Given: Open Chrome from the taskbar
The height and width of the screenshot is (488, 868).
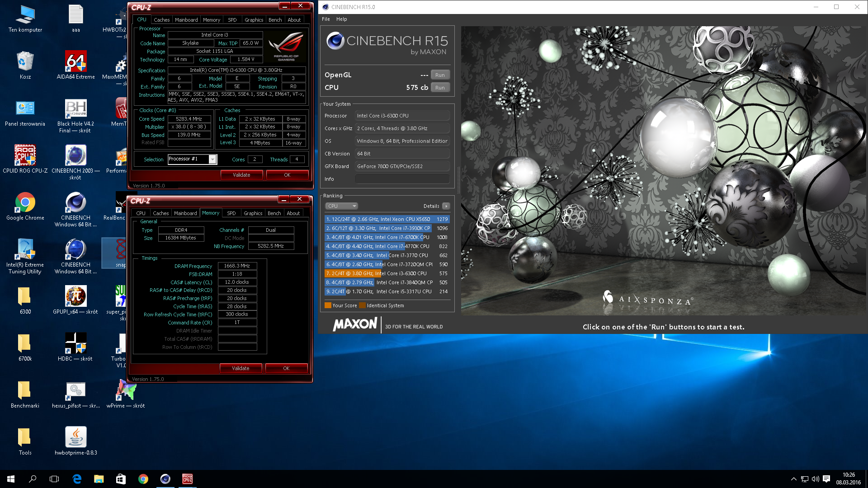Looking at the screenshot, I should 143,479.
